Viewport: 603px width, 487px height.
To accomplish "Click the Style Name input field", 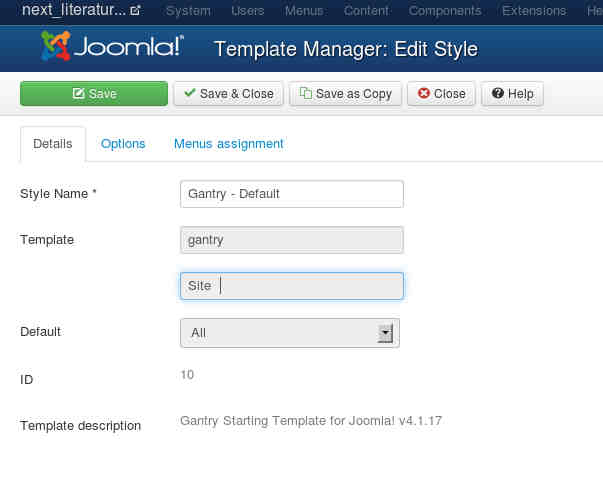I will click(x=291, y=194).
